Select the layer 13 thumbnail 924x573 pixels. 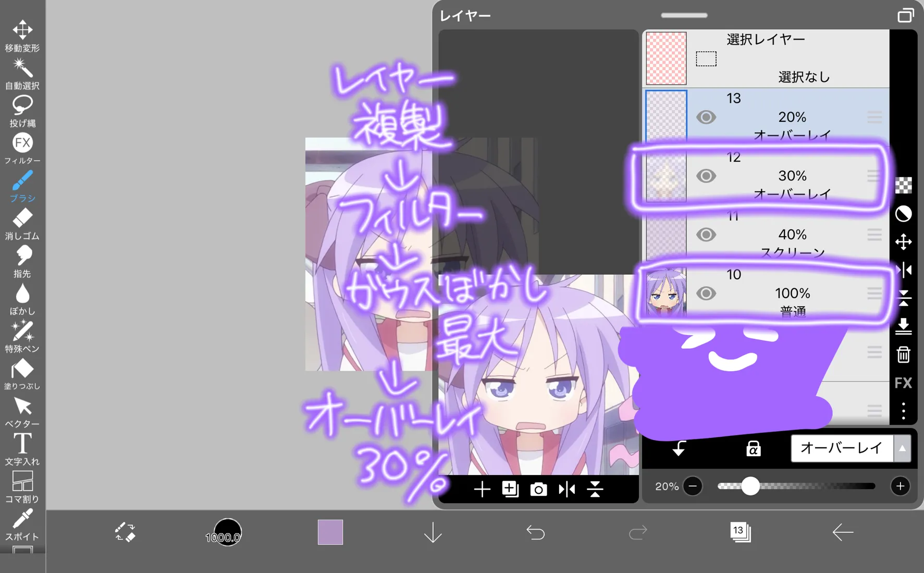pos(666,116)
